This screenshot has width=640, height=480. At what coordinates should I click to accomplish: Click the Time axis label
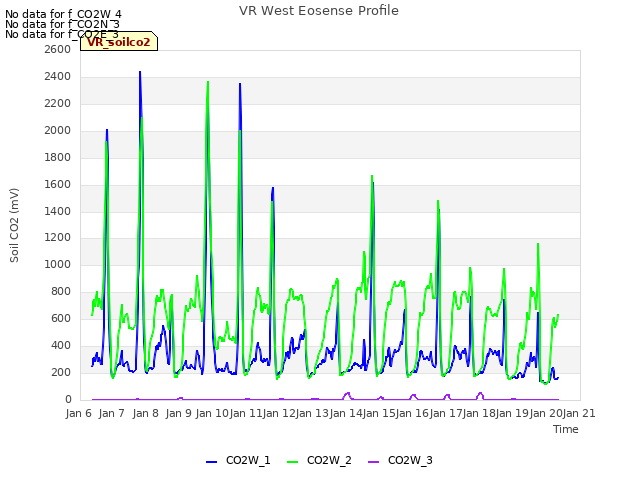tap(566, 429)
